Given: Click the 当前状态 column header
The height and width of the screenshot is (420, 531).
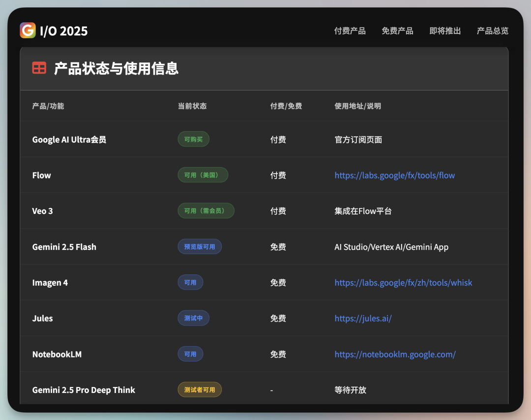Looking at the screenshot, I should 192,106.
